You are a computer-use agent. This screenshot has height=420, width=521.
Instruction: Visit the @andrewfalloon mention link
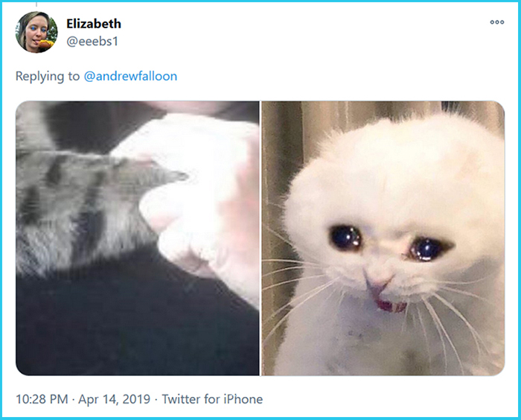coord(130,76)
